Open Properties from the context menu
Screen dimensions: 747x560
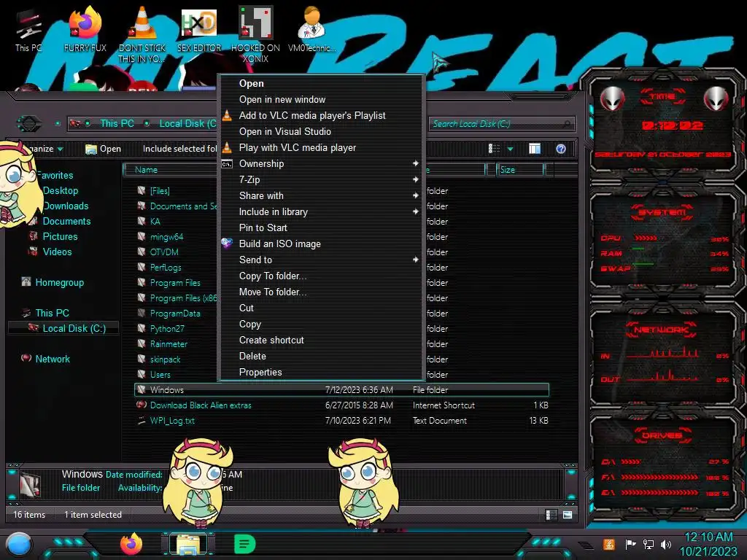point(321,372)
